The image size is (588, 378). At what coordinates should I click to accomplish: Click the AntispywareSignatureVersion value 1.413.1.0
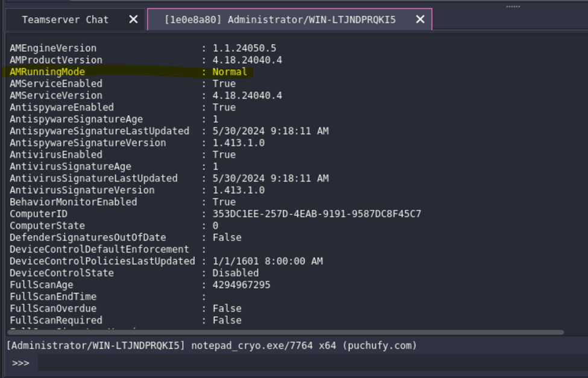[x=238, y=143]
